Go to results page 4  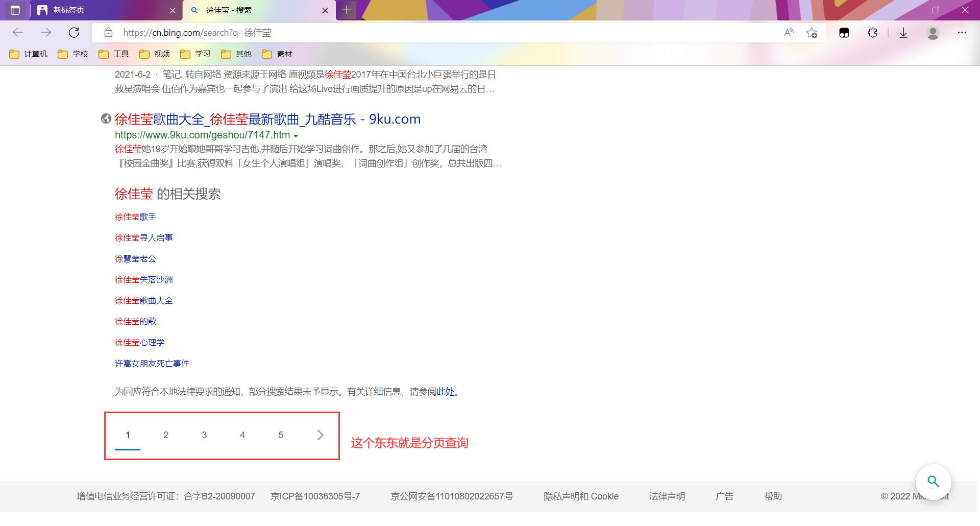(242, 435)
